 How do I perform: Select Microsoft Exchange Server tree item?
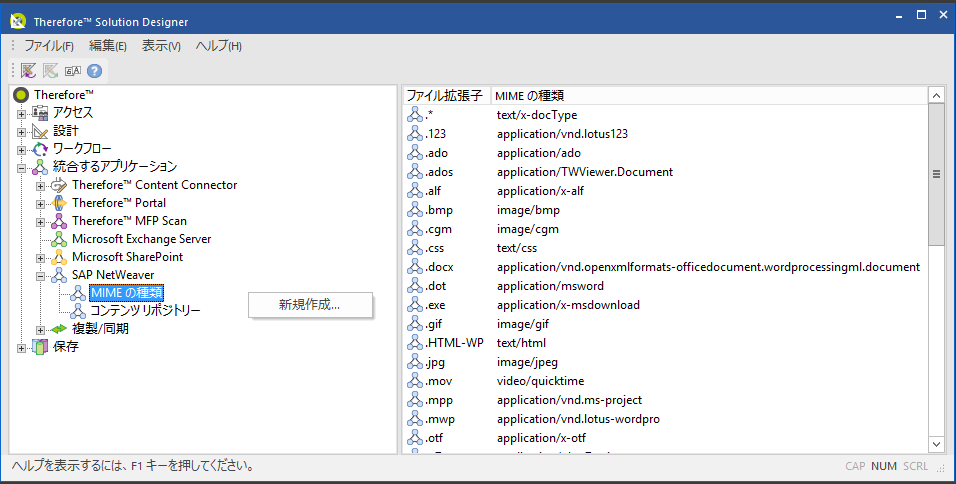(x=141, y=239)
